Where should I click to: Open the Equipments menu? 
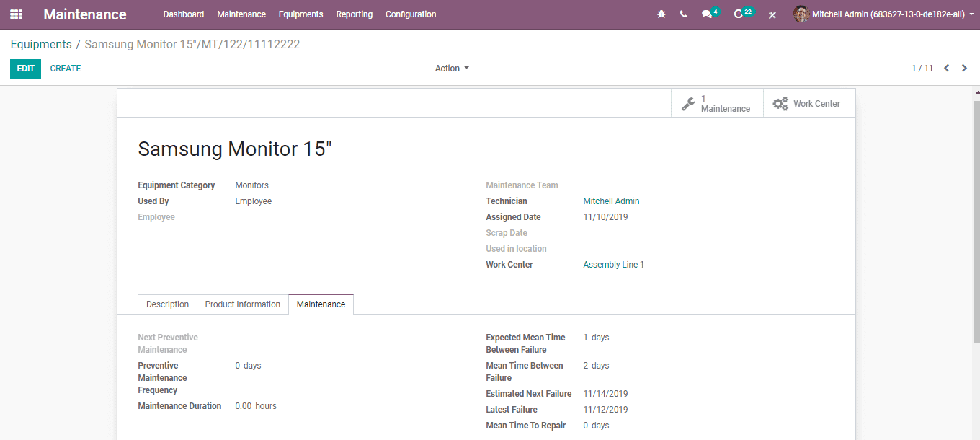click(300, 14)
